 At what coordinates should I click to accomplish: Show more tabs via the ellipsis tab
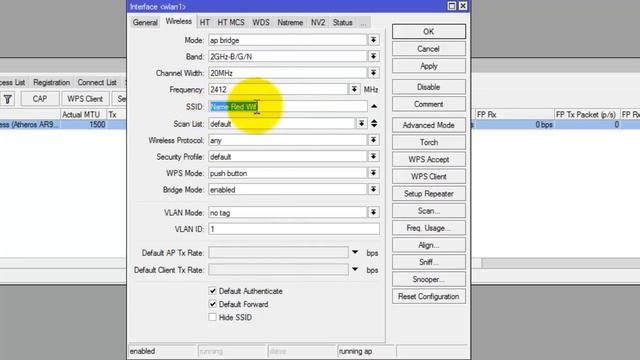click(363, 22)
